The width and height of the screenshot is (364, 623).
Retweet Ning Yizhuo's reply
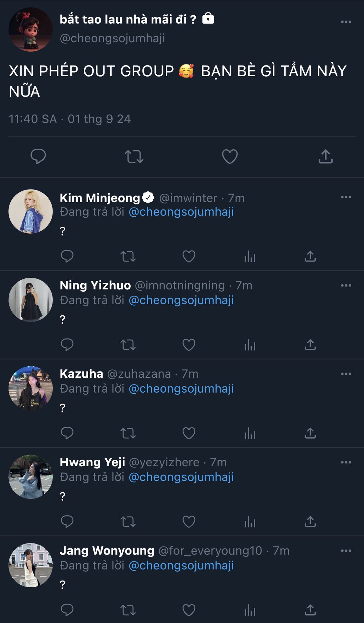[128, 345]
